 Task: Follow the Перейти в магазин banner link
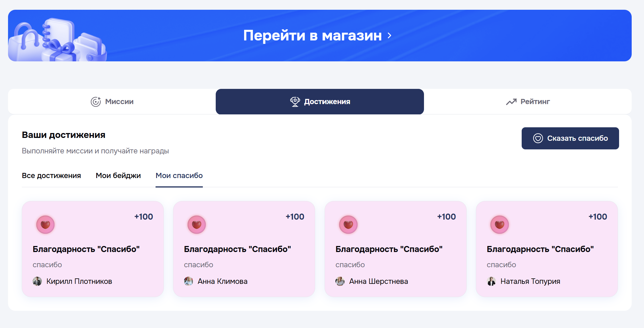312,36
